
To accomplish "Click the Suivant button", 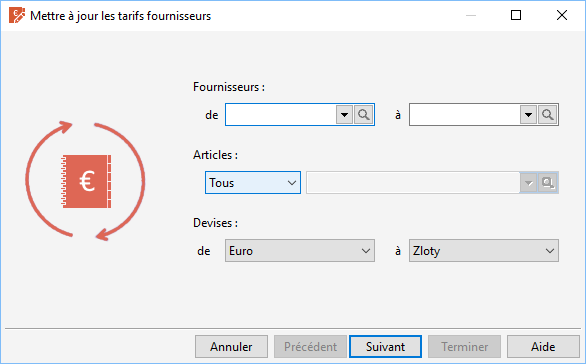I will 385,347.
